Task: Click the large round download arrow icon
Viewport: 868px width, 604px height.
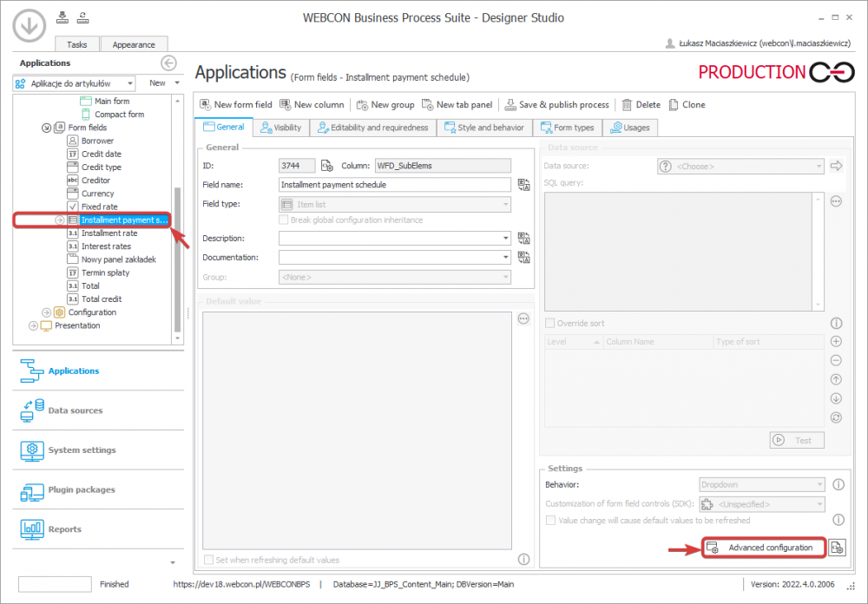Action: coord(29,25)
